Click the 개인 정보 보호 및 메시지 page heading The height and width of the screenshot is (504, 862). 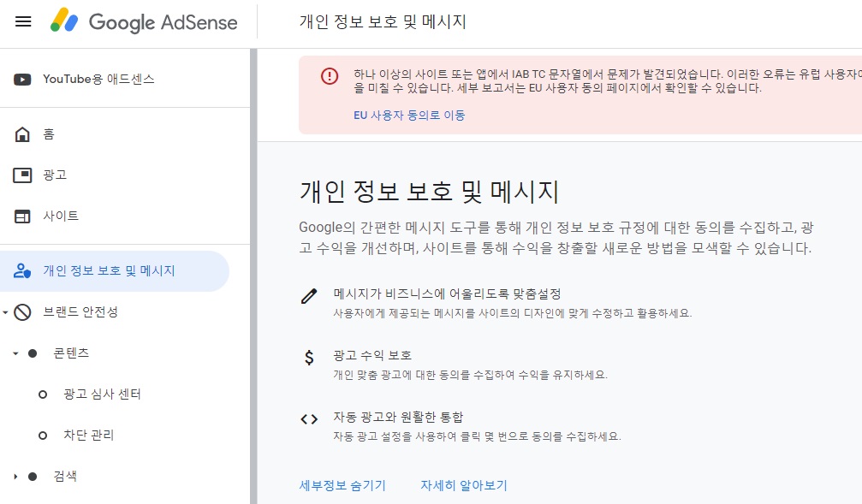click(429, 193)
